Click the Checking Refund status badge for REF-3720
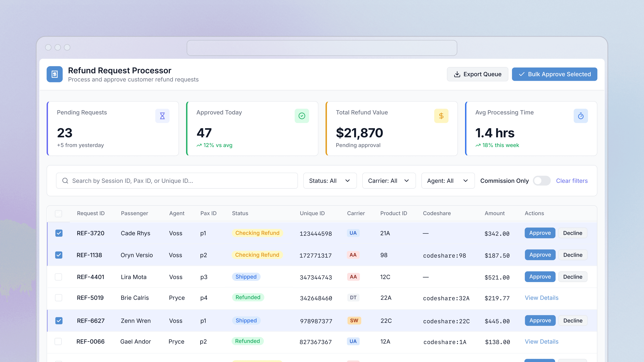Screen dimensions: 644x362 (257, 233)
